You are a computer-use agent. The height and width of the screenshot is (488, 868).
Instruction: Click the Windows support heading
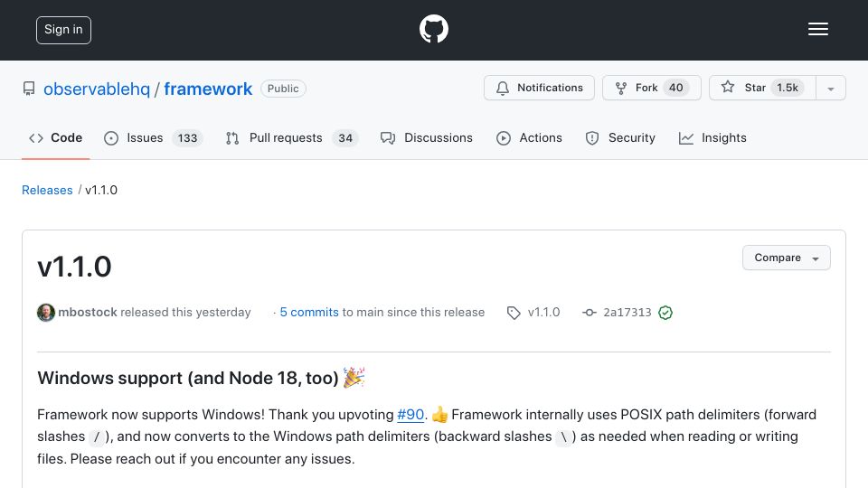pos(201,378)
